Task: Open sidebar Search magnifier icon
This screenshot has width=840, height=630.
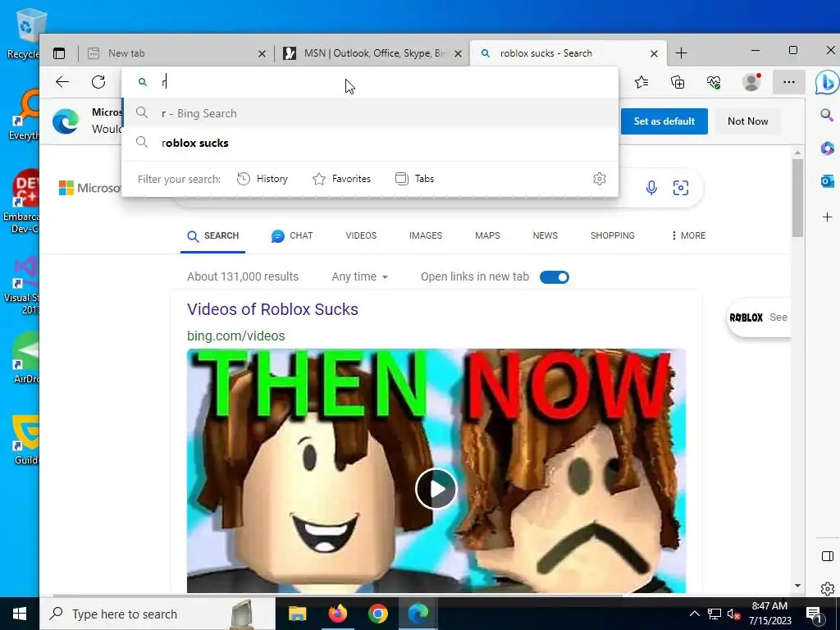Action: [x=827, y=115]
